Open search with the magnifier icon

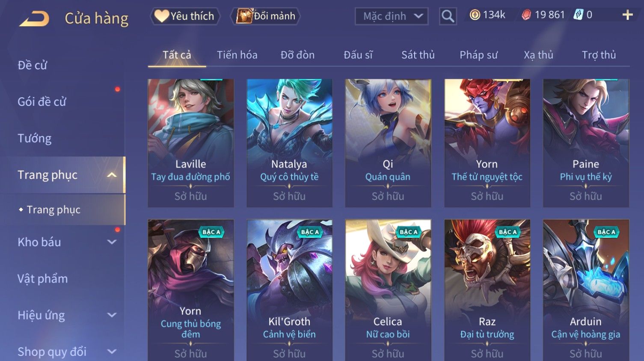[448, 16]
